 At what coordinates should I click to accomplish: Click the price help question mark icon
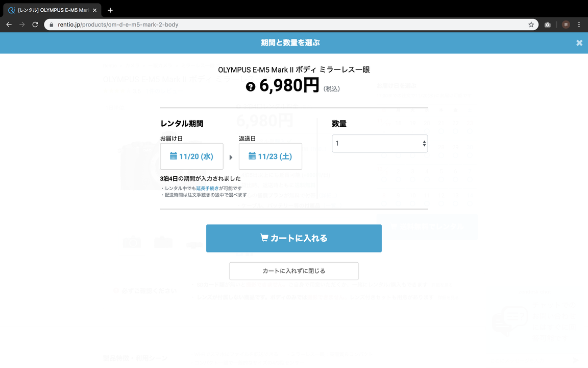pos(251,87)
